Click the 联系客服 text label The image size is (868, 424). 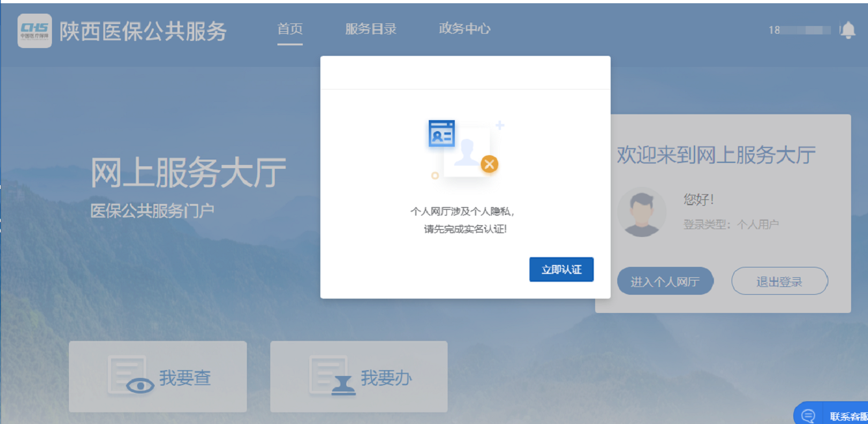click(848, 416)
